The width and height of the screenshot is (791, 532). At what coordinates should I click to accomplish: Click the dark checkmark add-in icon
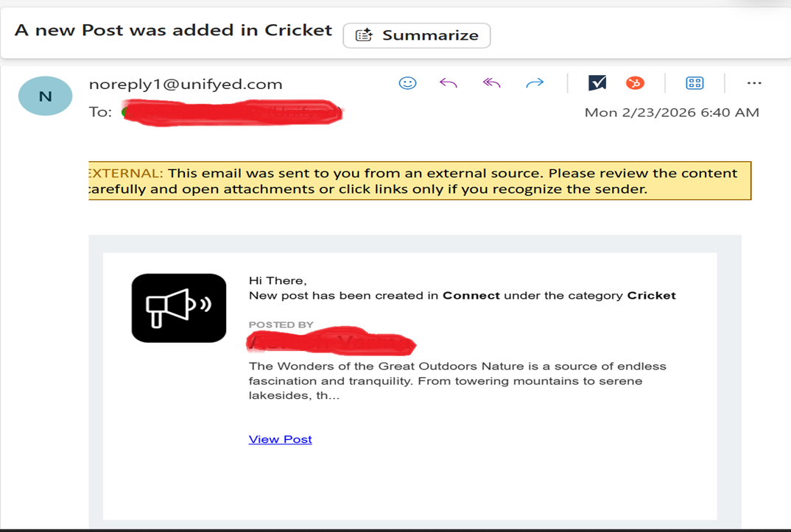click(x=597, y=83)
